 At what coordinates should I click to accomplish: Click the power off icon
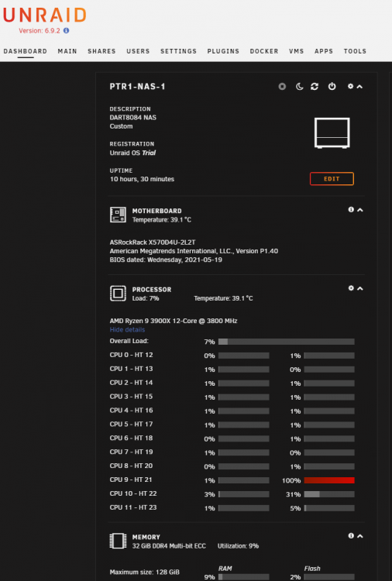pos(332,86)
